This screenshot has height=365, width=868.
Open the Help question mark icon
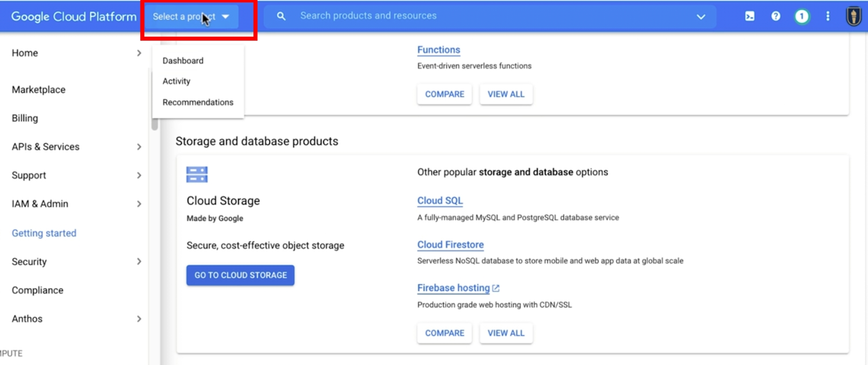(x=776, y=16)
